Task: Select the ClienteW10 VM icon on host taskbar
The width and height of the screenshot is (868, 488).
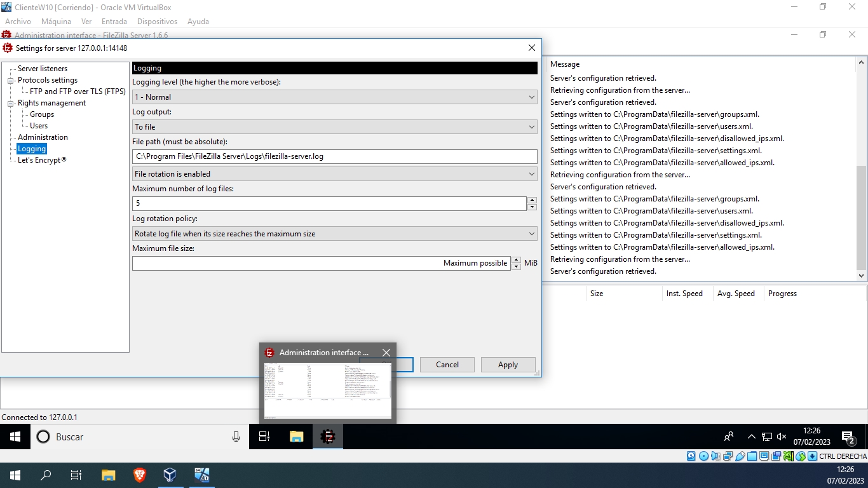Action: point(201,475)
